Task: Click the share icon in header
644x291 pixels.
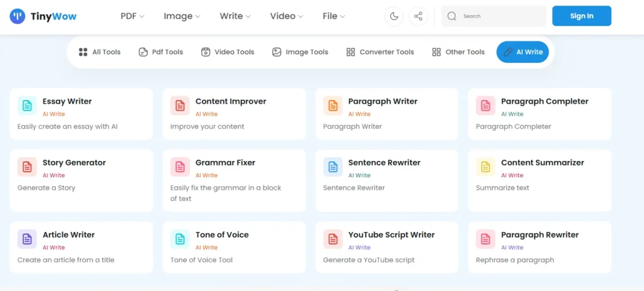Action: click(x=418, y=16)
